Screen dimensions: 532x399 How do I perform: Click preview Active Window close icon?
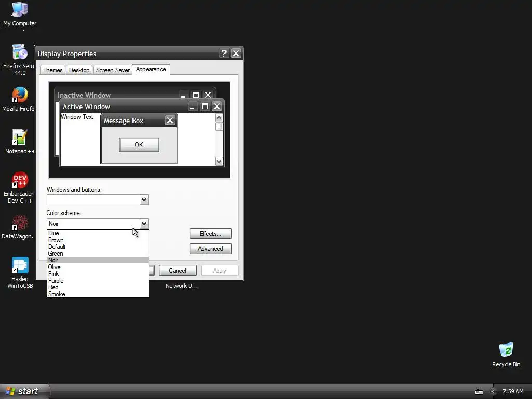pos(217,107)
